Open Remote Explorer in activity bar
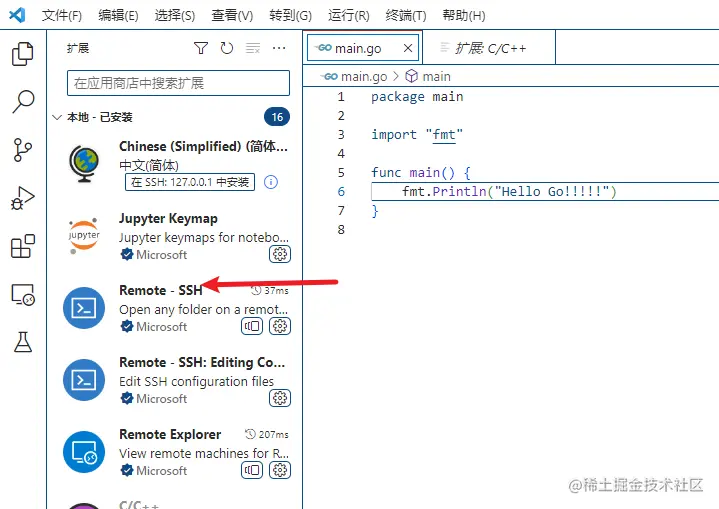 (22, 294)
